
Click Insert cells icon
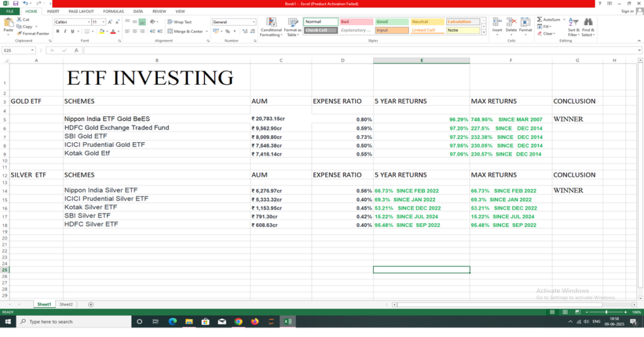pos(497,23)
